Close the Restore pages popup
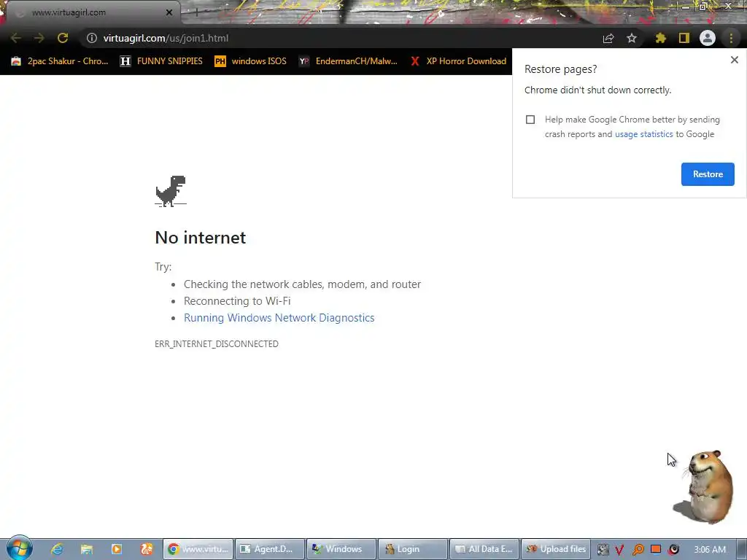The image size is (747, 560). pos(734,60)
